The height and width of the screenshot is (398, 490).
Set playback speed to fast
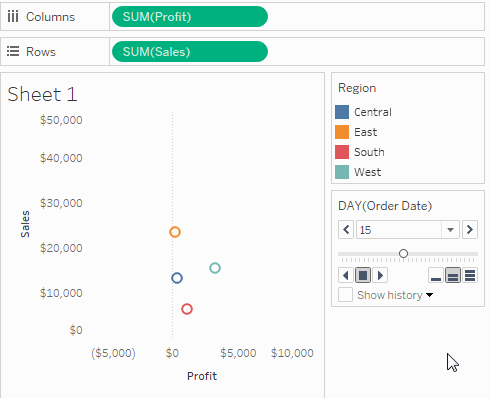470,275
